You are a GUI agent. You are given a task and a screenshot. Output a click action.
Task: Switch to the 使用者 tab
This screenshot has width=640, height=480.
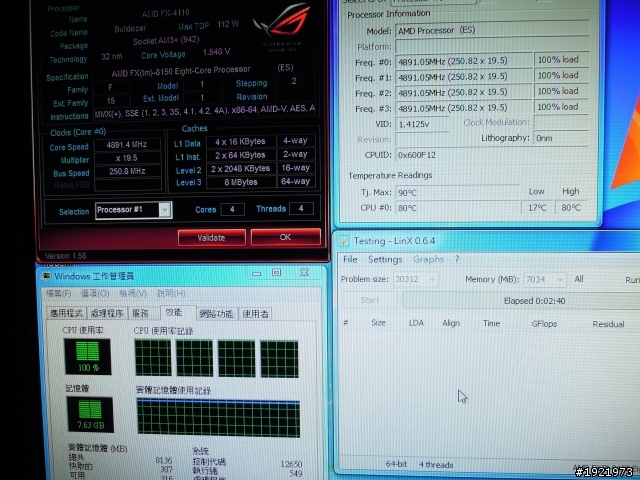point(255,313)
